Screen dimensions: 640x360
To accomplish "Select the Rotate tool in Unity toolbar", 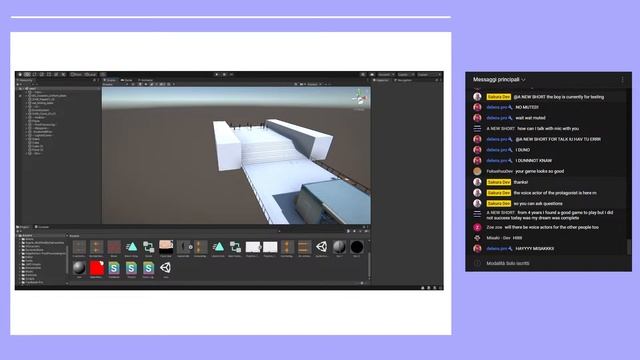I will [34, 75].
